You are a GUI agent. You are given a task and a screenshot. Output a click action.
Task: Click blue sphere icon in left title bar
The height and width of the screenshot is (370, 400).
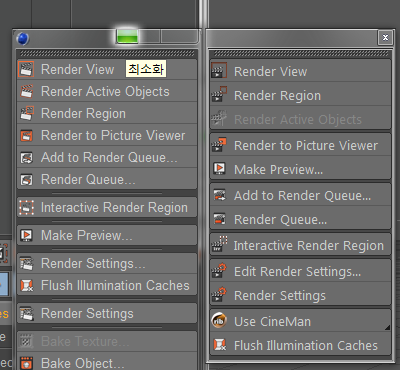[23, 39]
